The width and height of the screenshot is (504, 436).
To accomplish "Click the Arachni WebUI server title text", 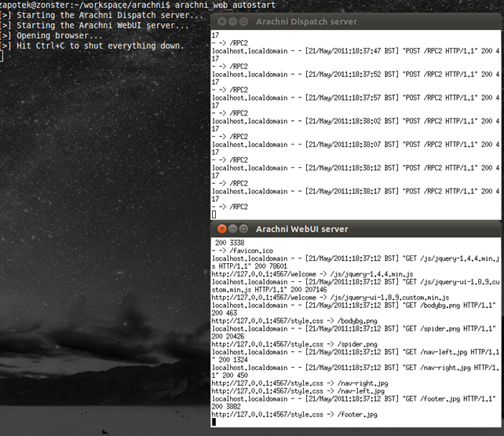I will (x=301, y=229).
